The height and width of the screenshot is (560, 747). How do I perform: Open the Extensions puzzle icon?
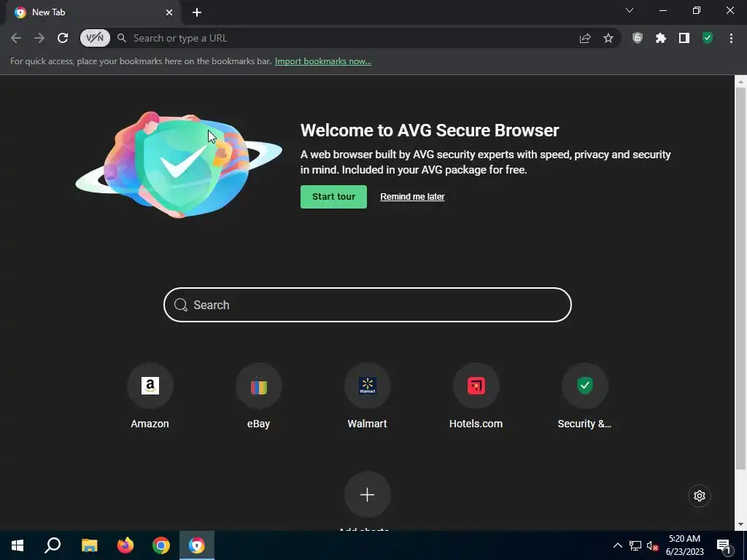pyautogui.click(x=661, y=38)
